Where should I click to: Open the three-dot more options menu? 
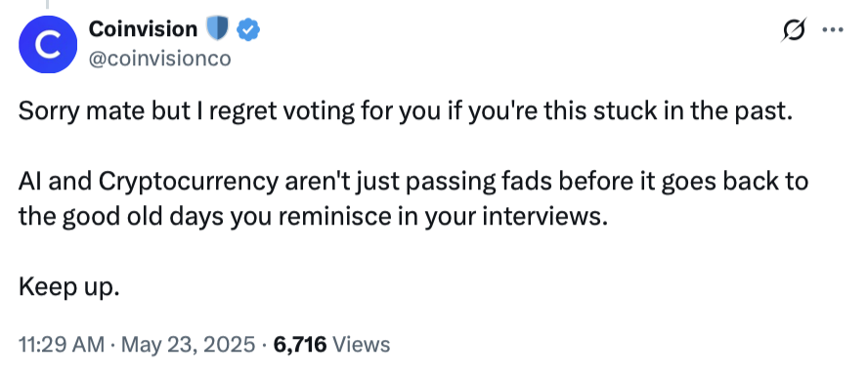[x=833, y=30]
